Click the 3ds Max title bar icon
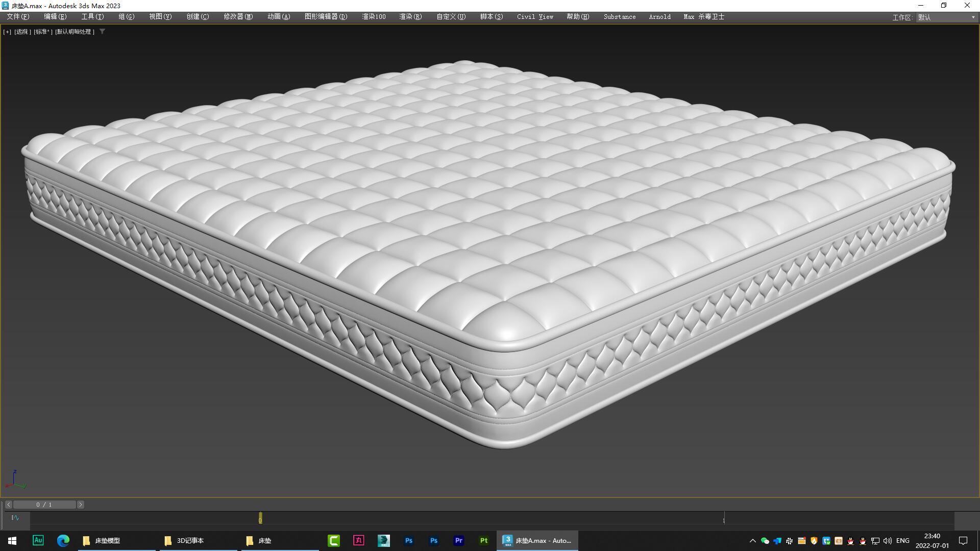This screenshot has height=551, width=980. (x=4, y=6)
